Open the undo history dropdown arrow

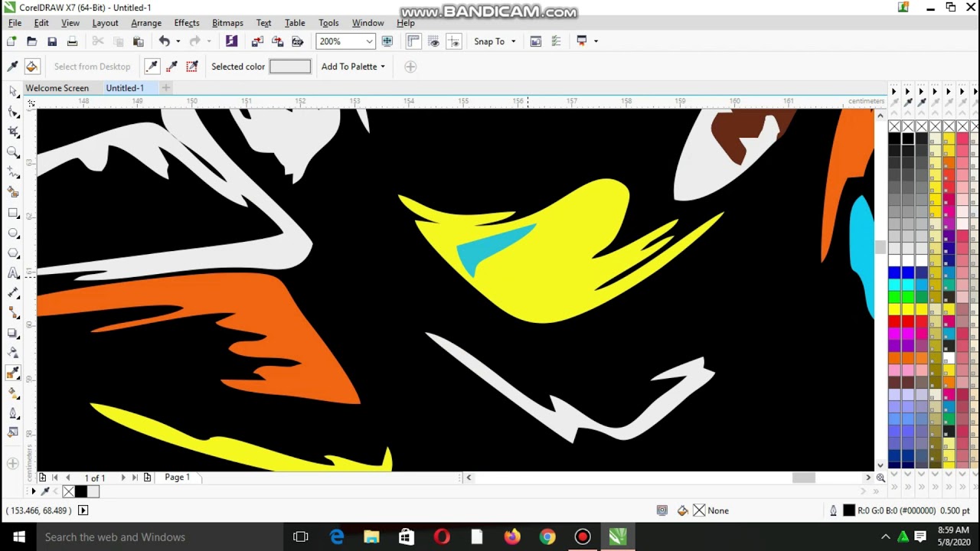(178, 41)
